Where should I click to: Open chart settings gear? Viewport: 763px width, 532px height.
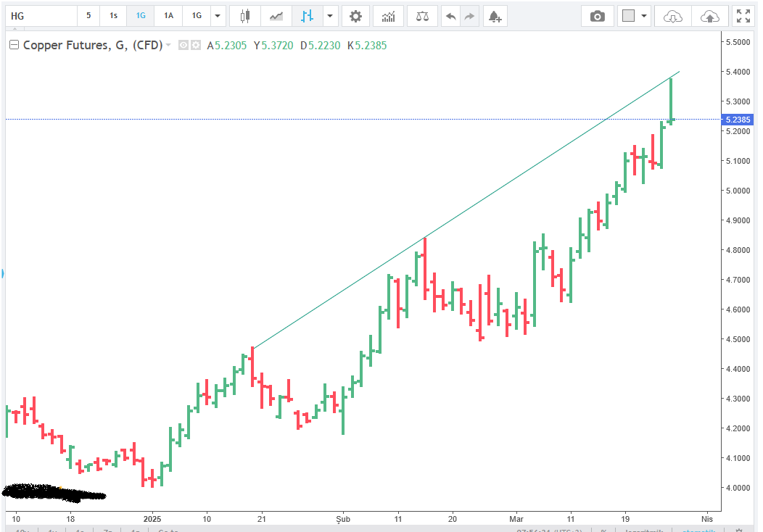click(x=355, y=16)
